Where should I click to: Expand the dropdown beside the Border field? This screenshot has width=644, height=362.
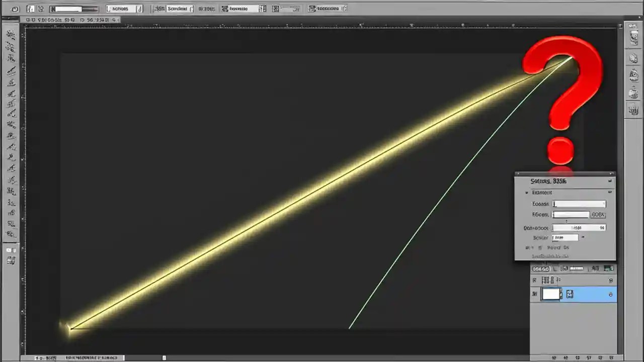tap(583, 237)
